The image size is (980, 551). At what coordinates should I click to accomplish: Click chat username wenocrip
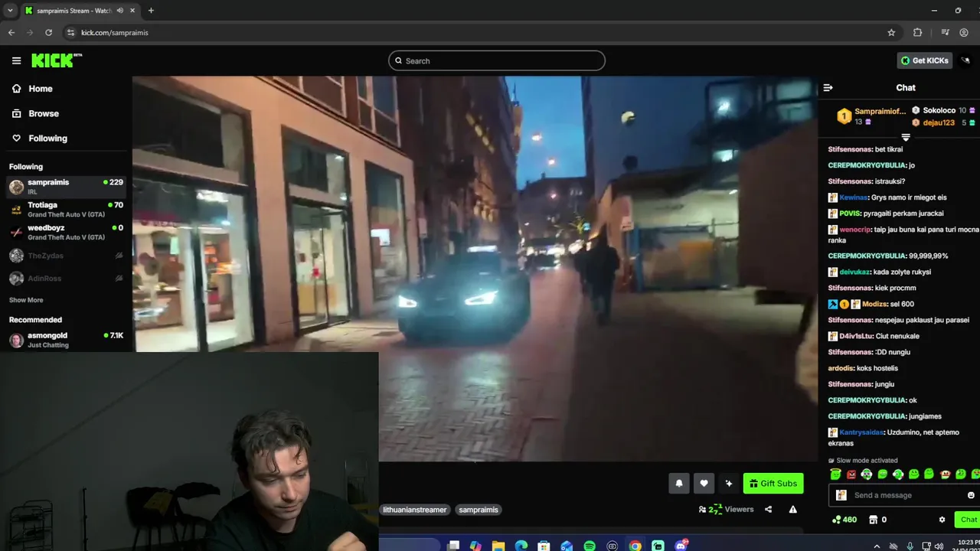click(854, 230)
